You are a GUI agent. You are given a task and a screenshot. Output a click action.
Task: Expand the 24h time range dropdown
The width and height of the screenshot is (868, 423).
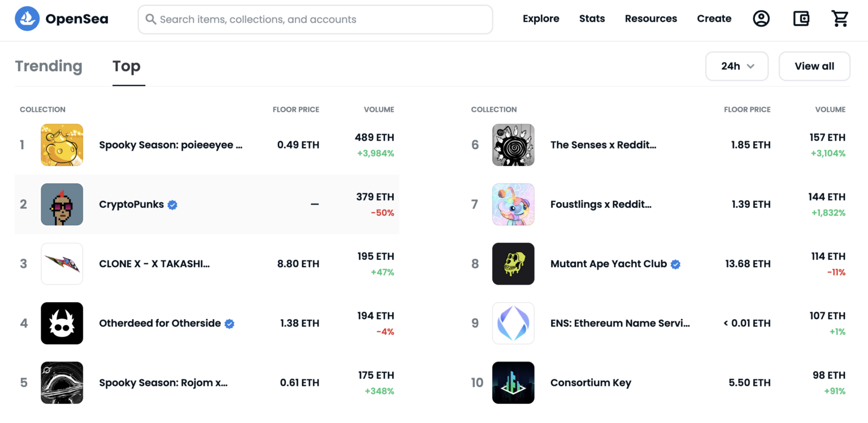pyautogui.click(x=737, y=66)
